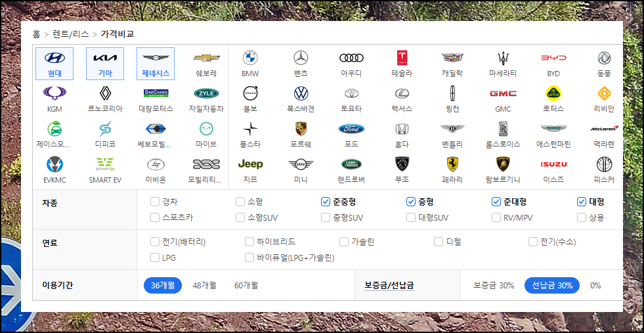This screenshot has width=644, height=333.
Task: Select the Lincoln (링컨) logo
Action: pyautogui.click(x=452, y=93)
